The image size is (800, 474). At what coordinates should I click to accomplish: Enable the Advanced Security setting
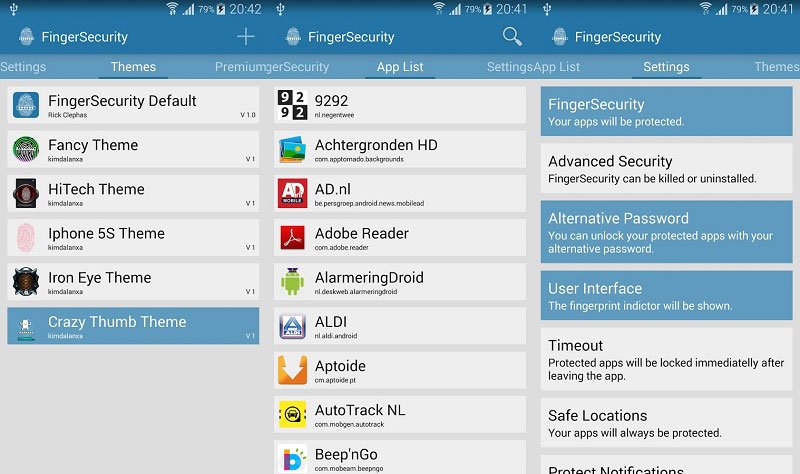click(x=666, y=168)
